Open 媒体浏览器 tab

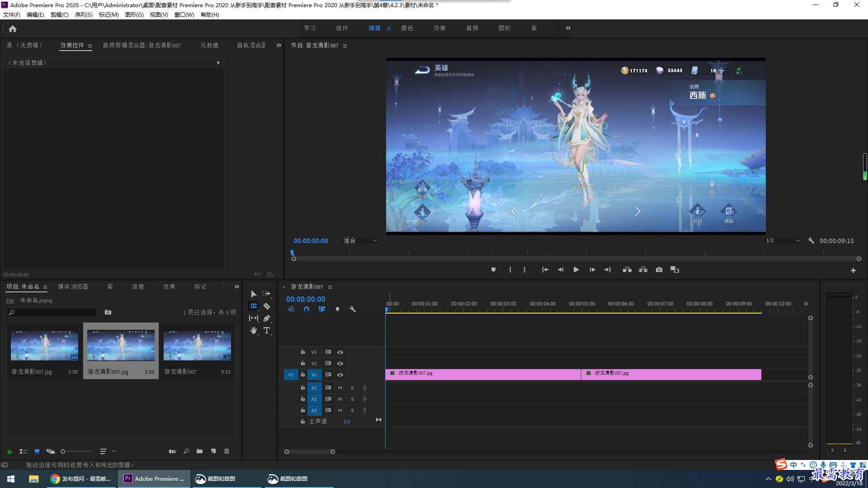coord(73,286)
